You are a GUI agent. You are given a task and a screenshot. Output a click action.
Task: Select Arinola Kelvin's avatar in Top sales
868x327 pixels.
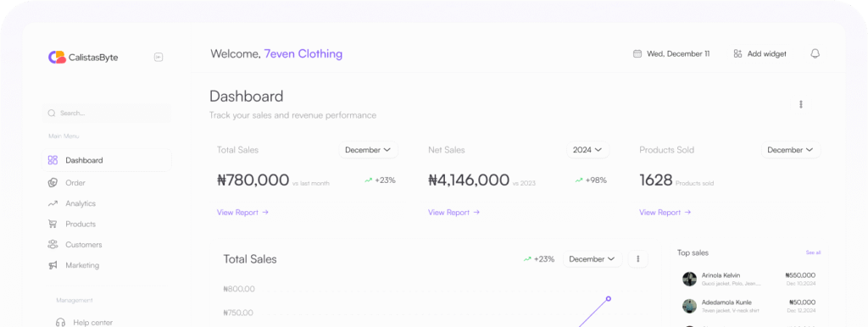pyautogui.click(x=689, y=279)
